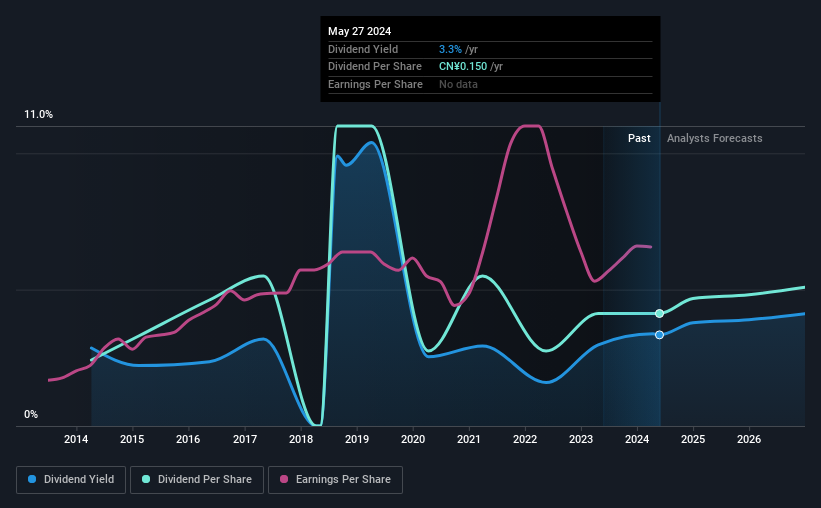The image size is (821, 508).
Task: Click the 0% y-axis label
Action: 31,414
